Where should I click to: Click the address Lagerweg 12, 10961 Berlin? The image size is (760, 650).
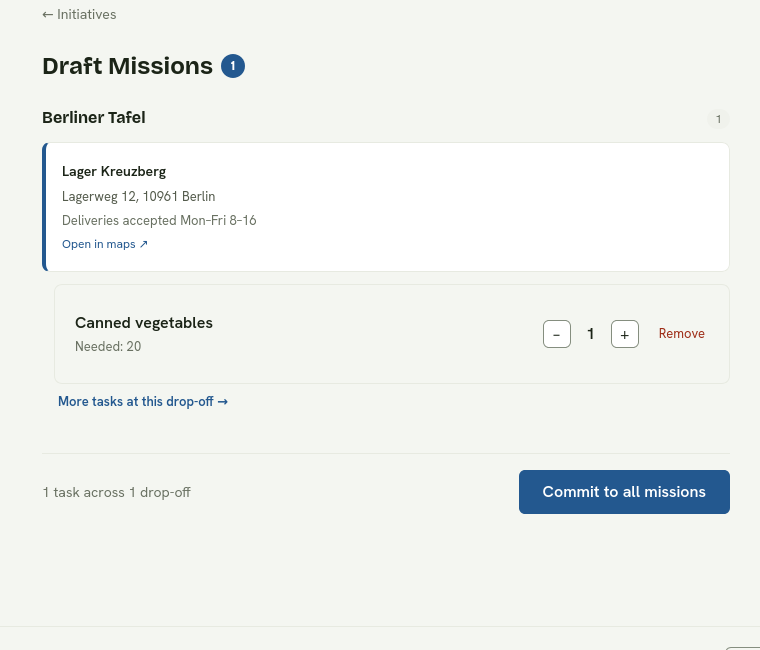point(139,196)
